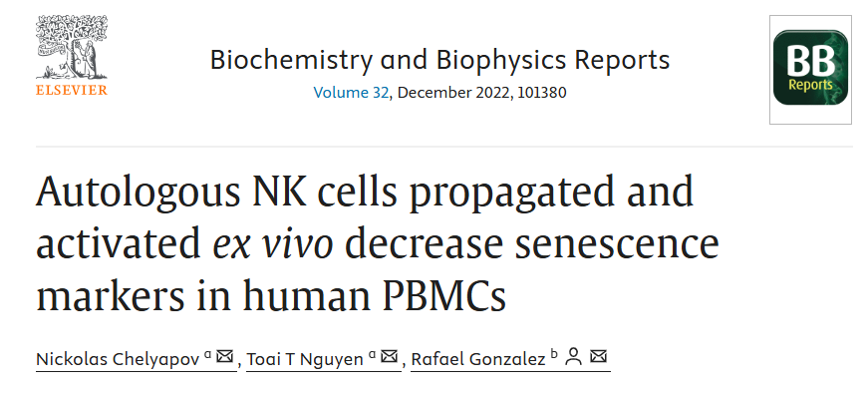The width and height of the screenshot is (868, 393).
Task: Click the italic "ex vivo" words in title
Action: (273, 244)
